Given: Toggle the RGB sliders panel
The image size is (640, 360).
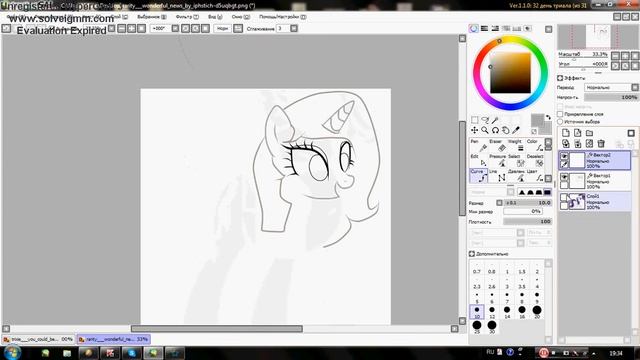Looking at the screenshot, I should 484,29.
